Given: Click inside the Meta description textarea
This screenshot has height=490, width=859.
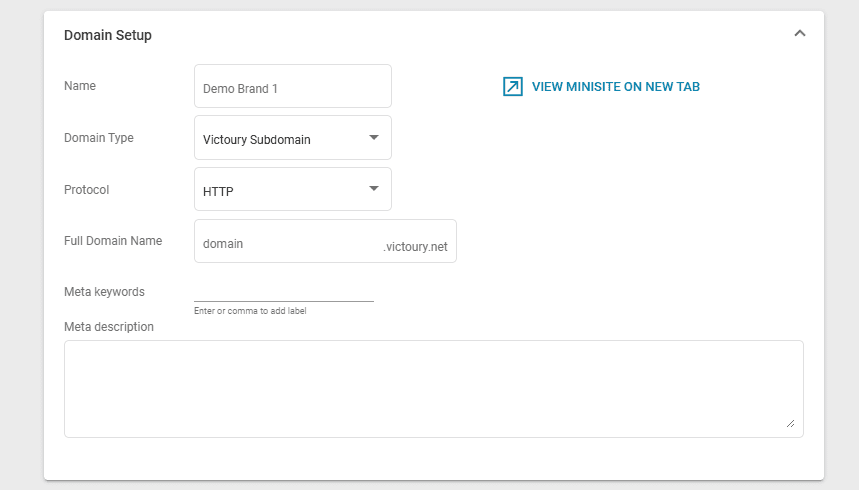Looking at the screenshot, I should 433,388.
